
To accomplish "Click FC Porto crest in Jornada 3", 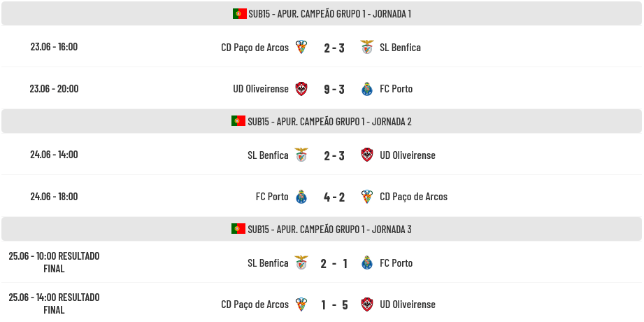I will pos(367,262).
